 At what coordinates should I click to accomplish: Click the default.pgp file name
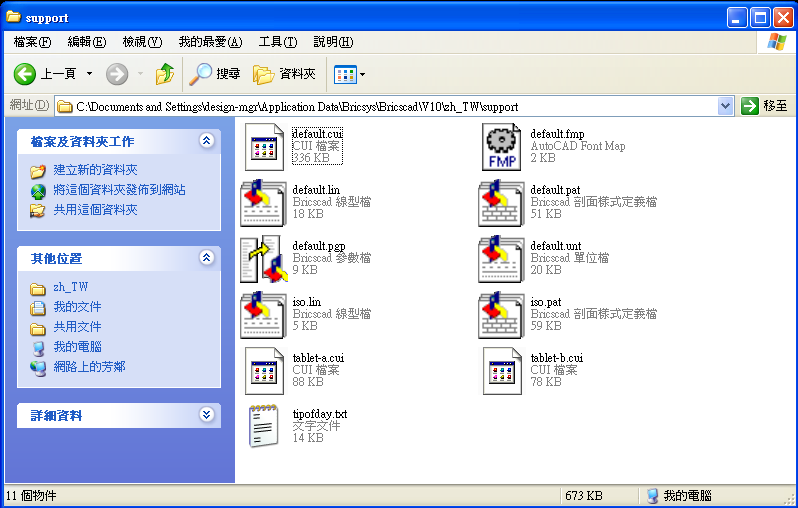click(x=319, y=246)
